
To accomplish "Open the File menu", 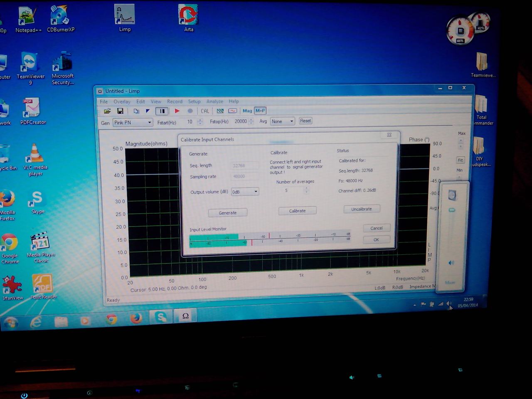I will (x=104, y=101).
